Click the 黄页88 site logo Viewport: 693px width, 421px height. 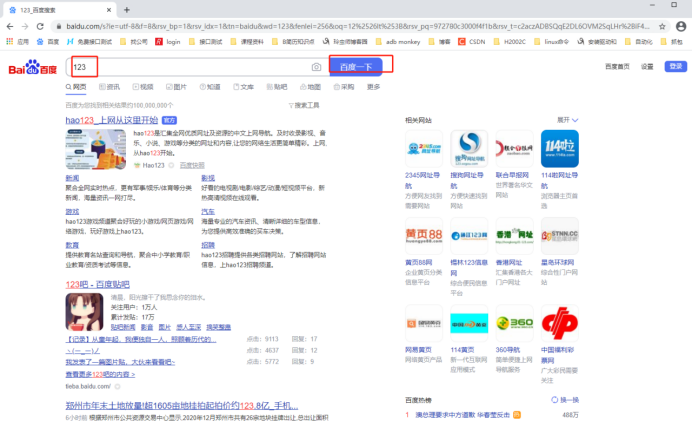point(424,236)
